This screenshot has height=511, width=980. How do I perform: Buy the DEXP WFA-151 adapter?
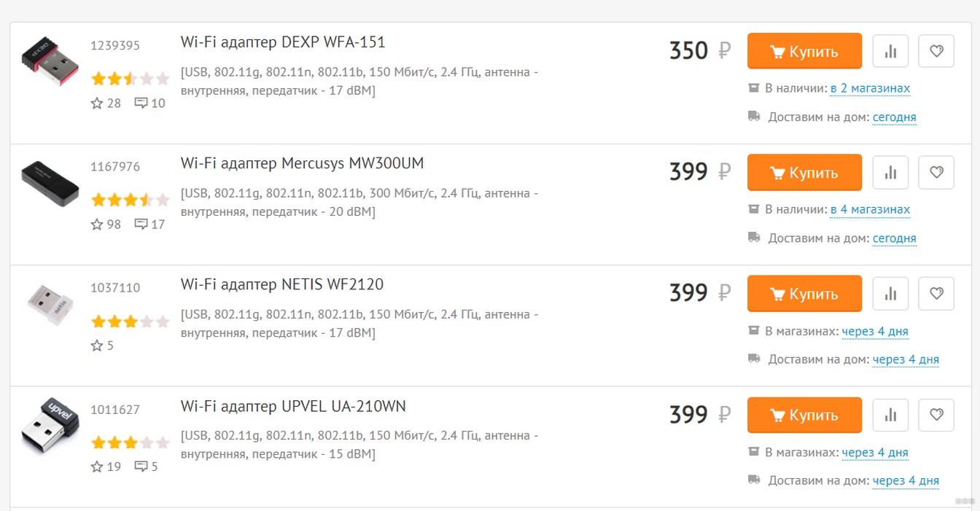pyautogui.click(x=804, y=51)
